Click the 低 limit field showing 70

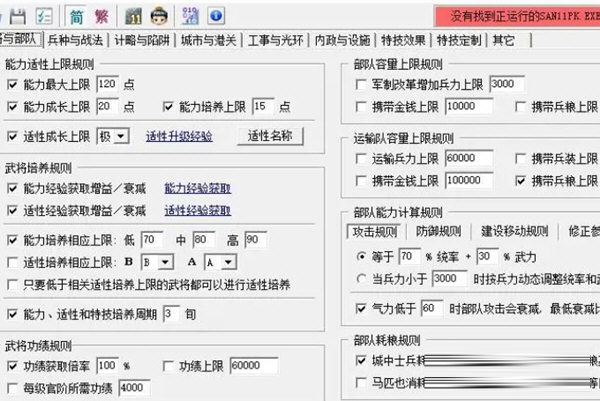152,240
